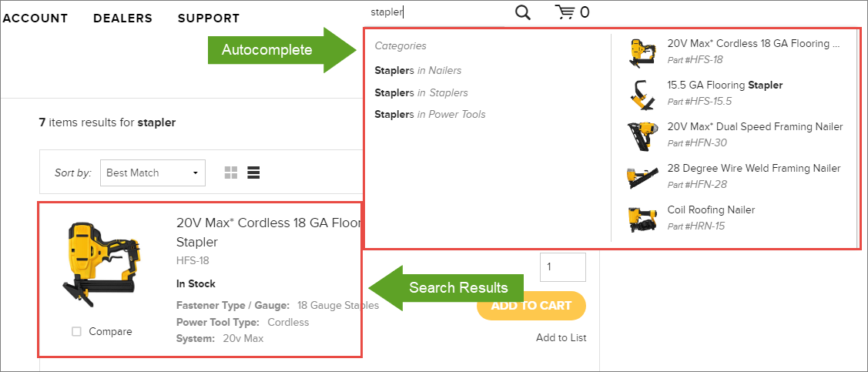
Task: Open the Support menu item
Action: [x=209, y=18]
